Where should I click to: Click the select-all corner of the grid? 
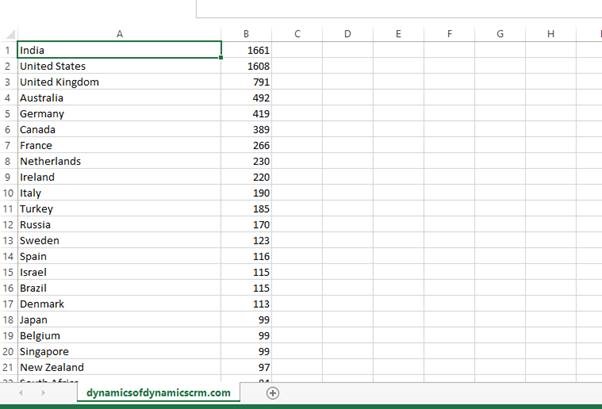pos(8,33)
